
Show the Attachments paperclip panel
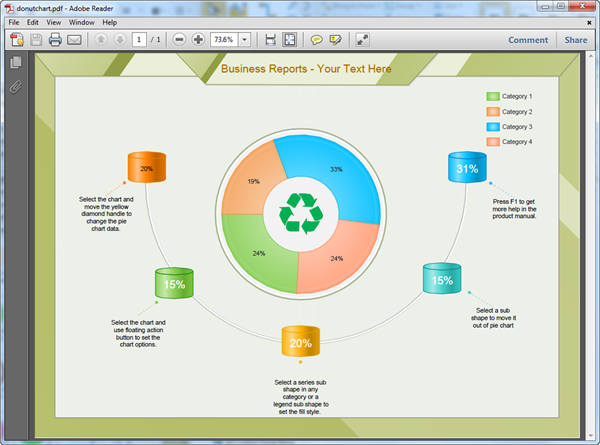[x=16, y=85]
